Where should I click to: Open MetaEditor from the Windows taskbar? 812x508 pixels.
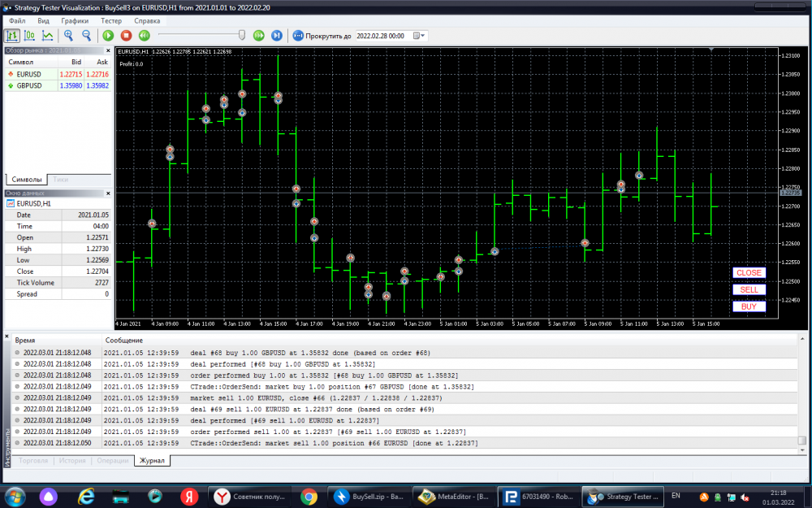451,496
